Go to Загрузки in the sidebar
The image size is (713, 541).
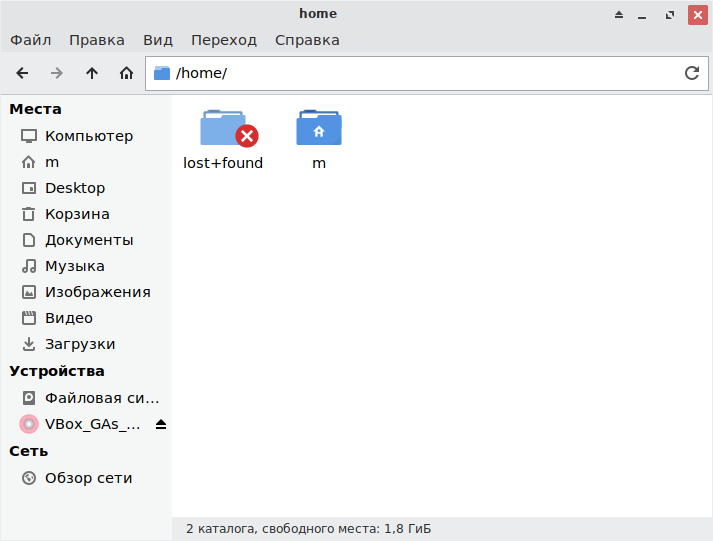click(x=80, y=344)
